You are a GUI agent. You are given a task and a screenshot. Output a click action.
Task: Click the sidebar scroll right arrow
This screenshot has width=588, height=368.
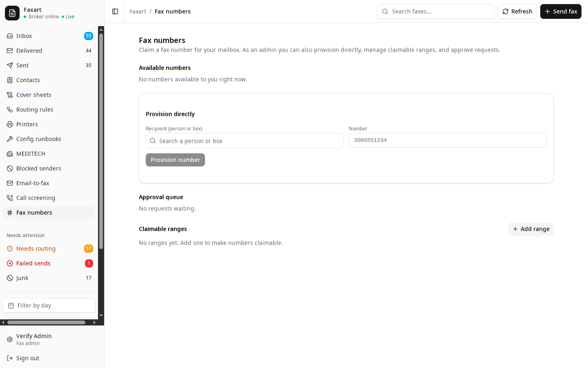pos(95,322)
